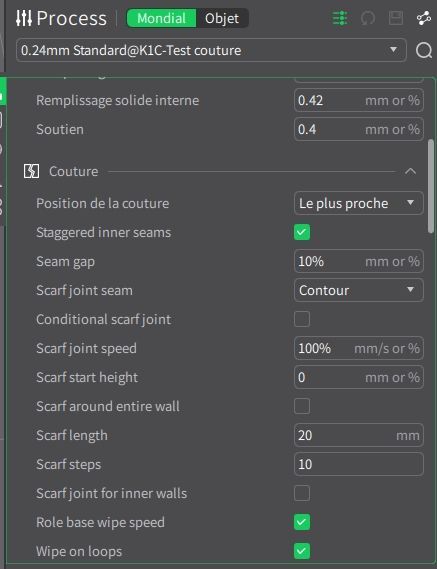Image resolution: width=437 pixels, height=569 pixels.
Task: Switch to the Objet tab
Action: [222, 18]
